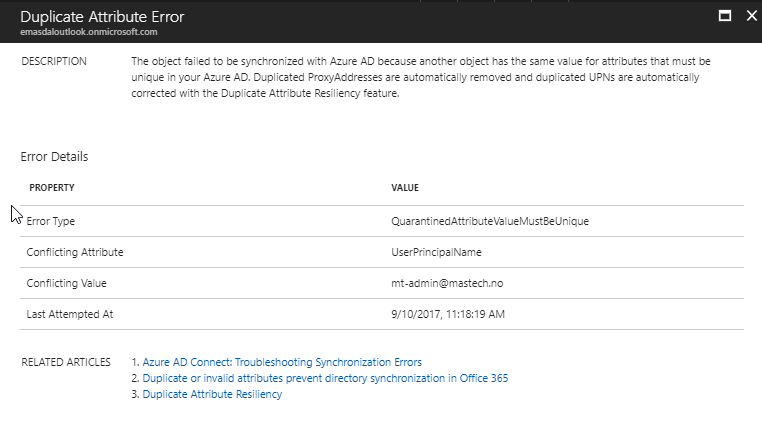Click the Error Details section heading
Viewport: 762px width, 421px height.
tap(54, 157)
